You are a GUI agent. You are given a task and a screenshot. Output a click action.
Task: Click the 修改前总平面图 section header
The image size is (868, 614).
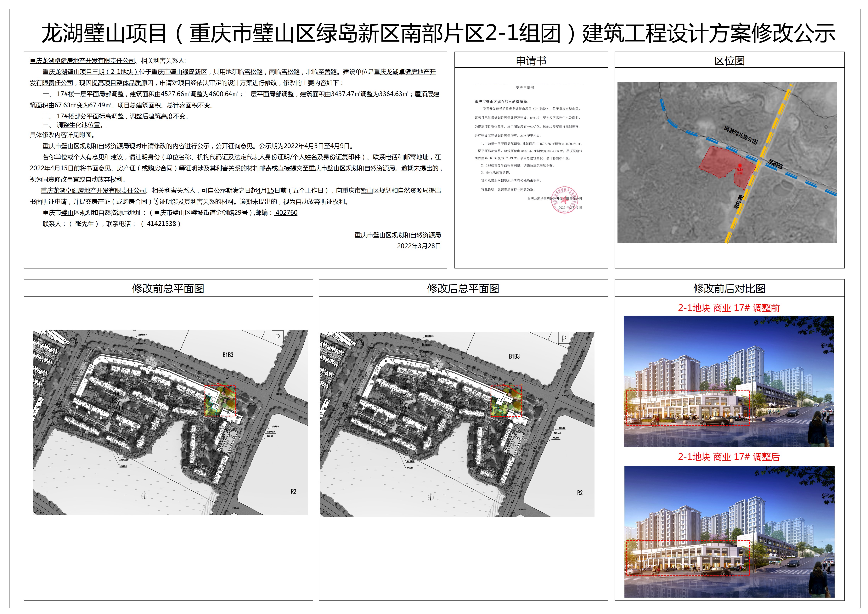pyautogui.click(x=168, y=289)
